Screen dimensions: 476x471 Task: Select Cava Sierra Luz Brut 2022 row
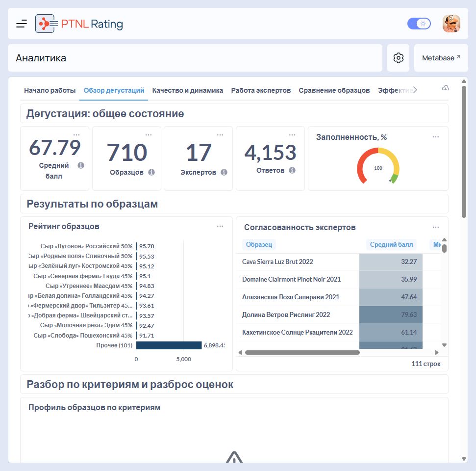coord(338,262)
